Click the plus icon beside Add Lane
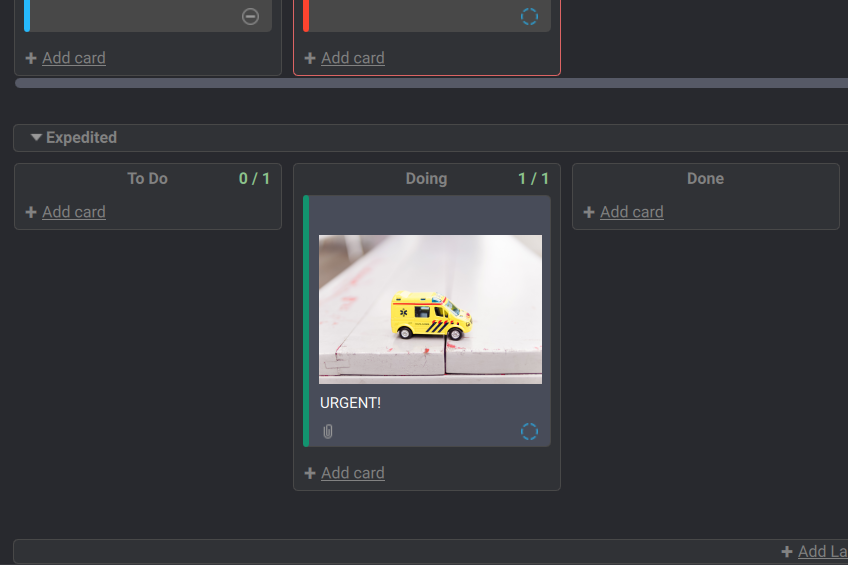Viewport: 848px width, 565px height. click(787, 551)
